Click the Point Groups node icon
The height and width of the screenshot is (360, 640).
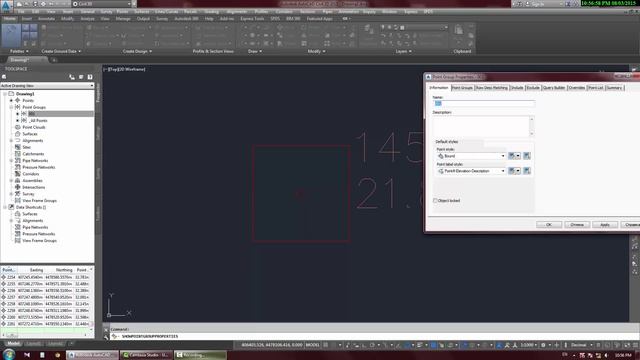click(18, 107)
